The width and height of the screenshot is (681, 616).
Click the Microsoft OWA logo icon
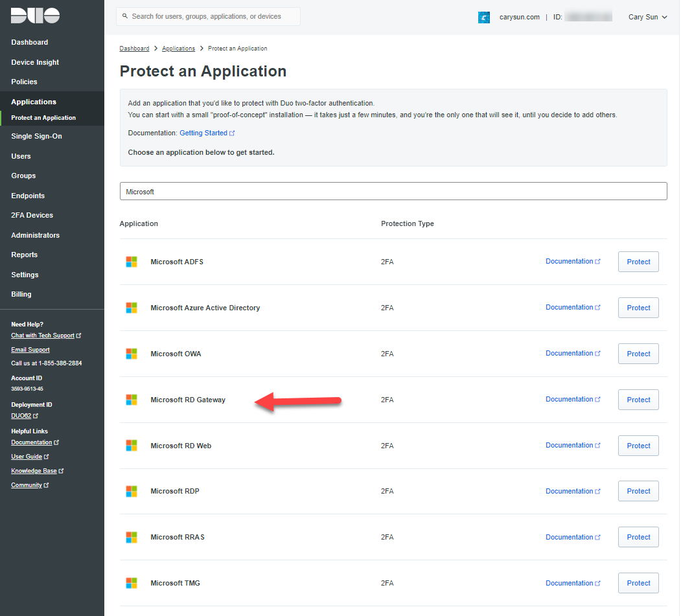[x=132, y=354]
